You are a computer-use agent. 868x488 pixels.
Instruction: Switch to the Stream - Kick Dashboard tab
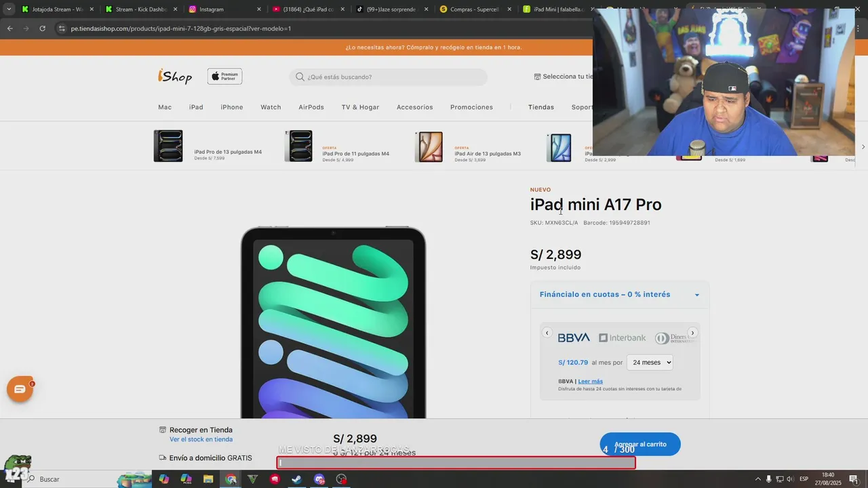tap(141, 9)
